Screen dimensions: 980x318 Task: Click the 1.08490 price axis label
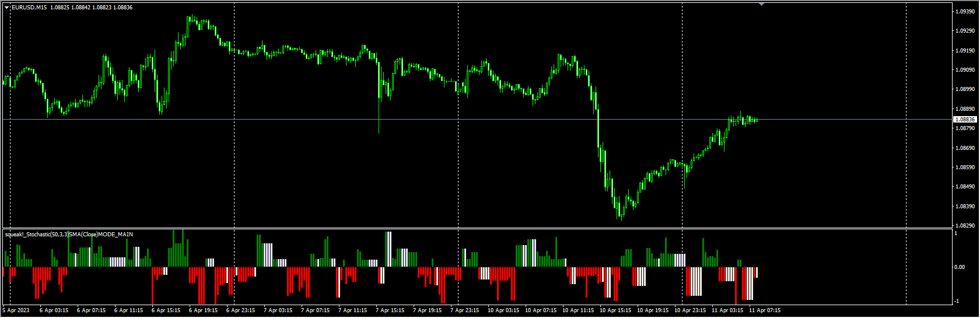pyautogui.click(x=965, y=187)
